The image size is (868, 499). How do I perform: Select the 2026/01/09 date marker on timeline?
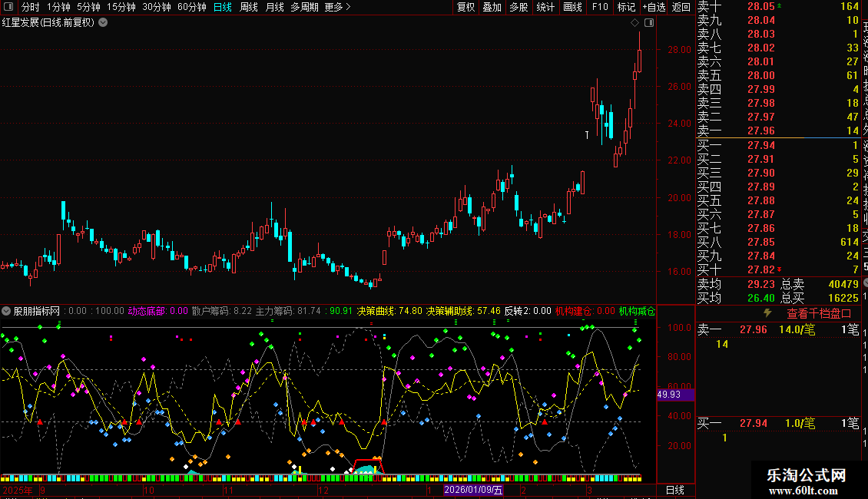click(x=473, y=490)
